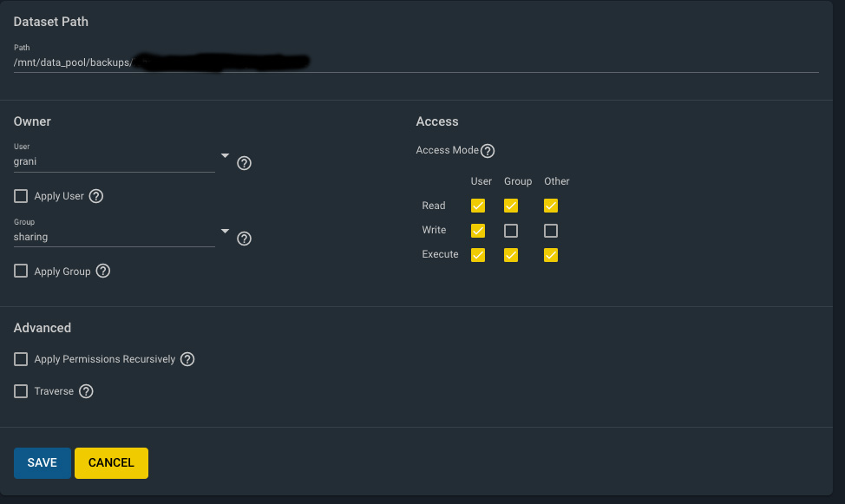The image size is (845, 504).
Task: Enable the Apply Group checkbox
Action: [x=21, y=271]
